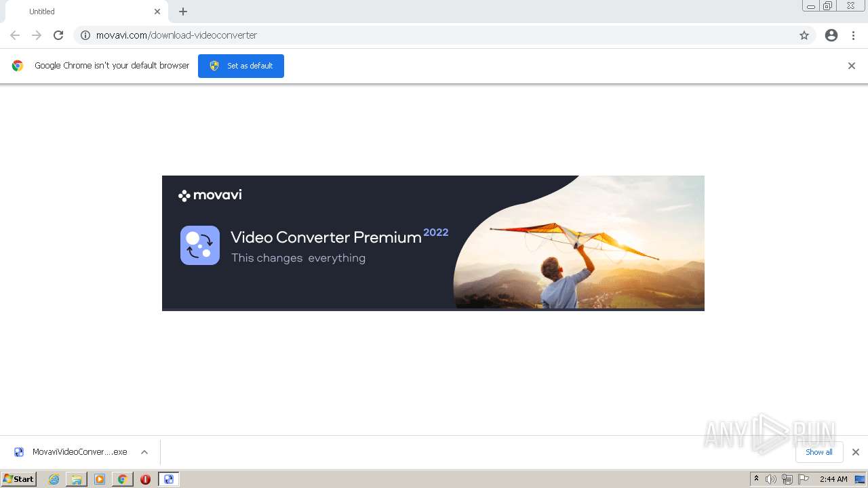The image size is (868, 488).
Task: Open the red Opera-style taskbar icon
Action: pyautogui.click(x=145, y=479)
